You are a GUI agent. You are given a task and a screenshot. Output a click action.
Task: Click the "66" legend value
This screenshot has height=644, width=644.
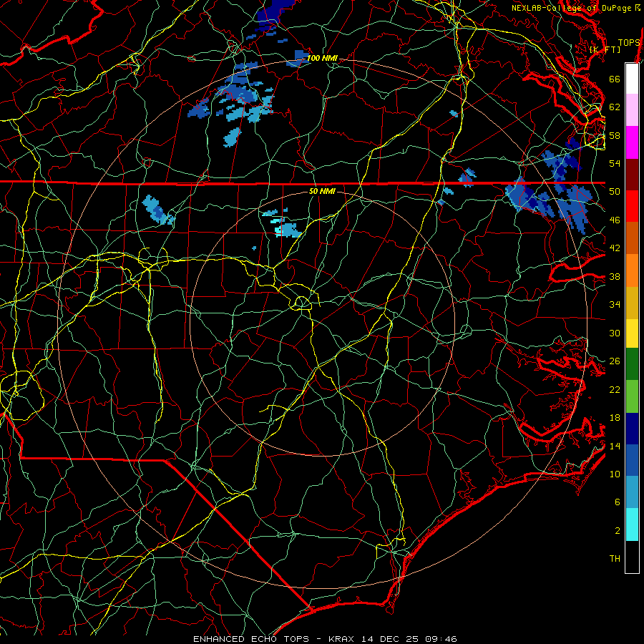(x=615, y=79)
